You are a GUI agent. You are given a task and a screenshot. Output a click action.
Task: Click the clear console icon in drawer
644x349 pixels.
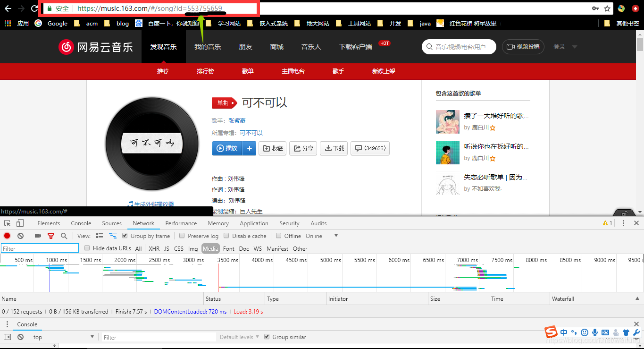(x=20, y=337)
